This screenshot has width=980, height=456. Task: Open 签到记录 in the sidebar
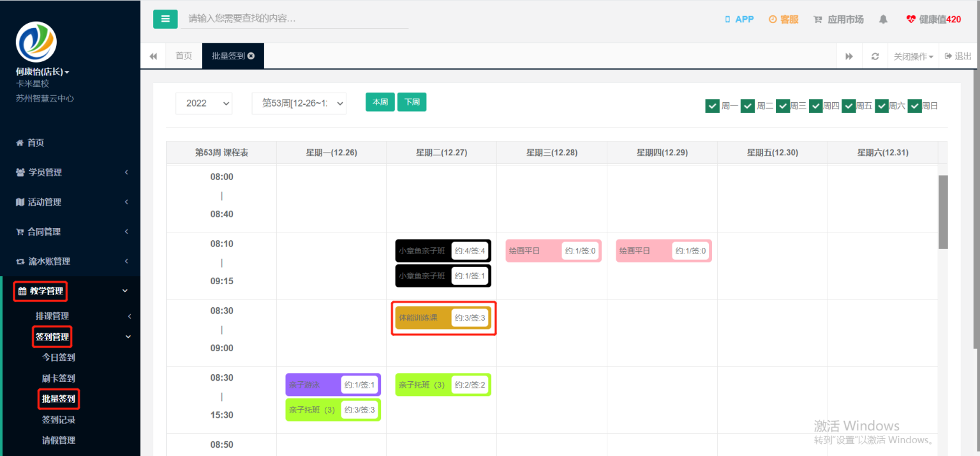pos(59,420)
